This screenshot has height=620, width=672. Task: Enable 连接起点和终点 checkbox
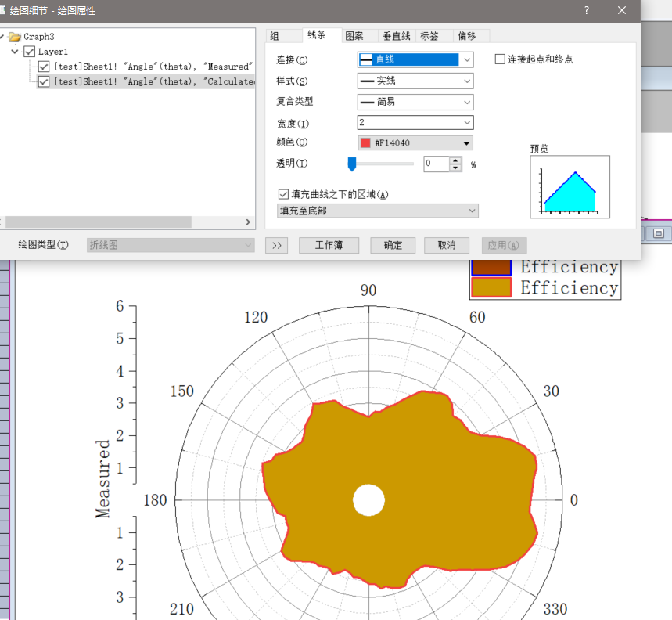500,59
